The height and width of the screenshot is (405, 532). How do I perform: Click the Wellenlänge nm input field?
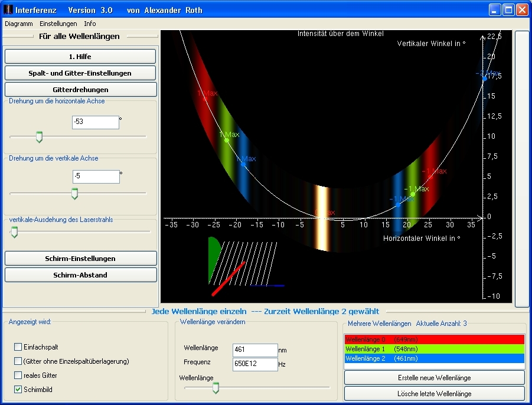255,350
